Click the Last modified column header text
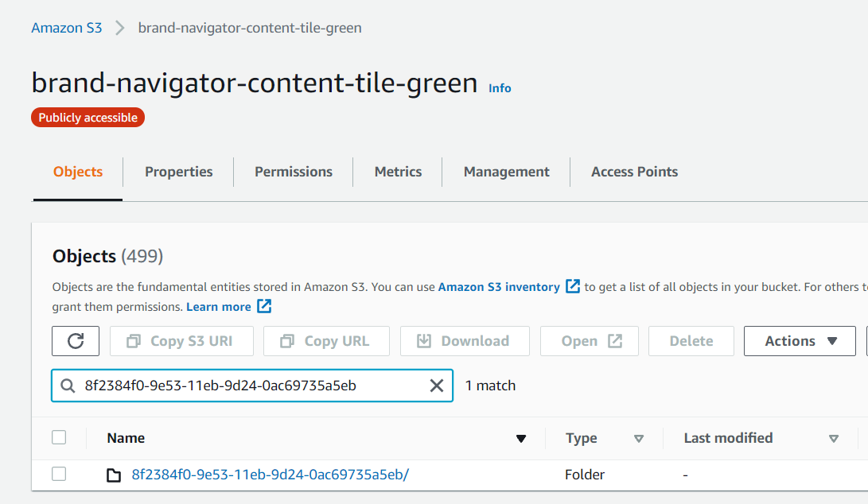 click(x=729, y=438)
